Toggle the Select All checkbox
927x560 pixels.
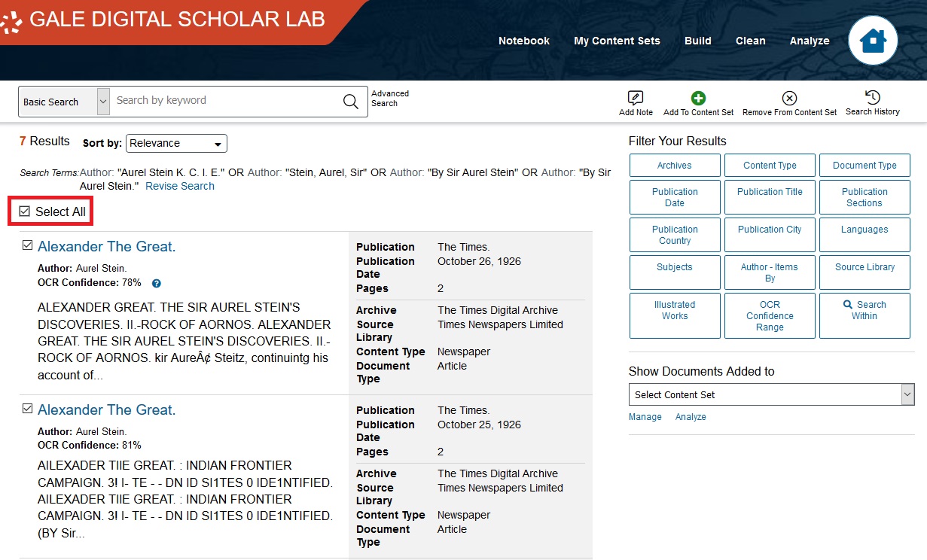(25, 211)
